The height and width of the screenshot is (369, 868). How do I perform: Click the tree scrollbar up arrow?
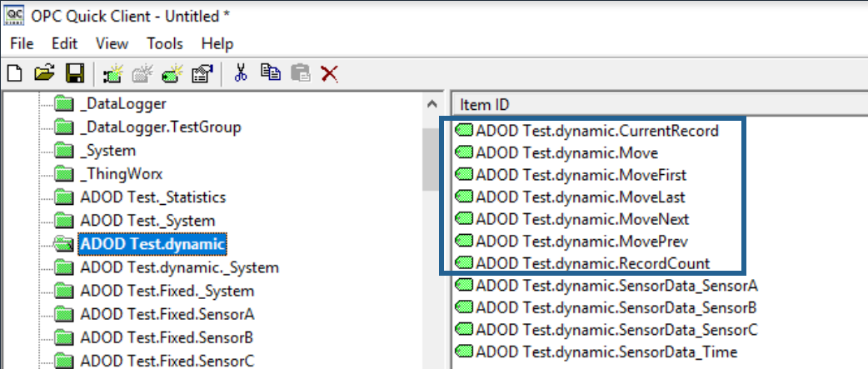pos(432,104)
